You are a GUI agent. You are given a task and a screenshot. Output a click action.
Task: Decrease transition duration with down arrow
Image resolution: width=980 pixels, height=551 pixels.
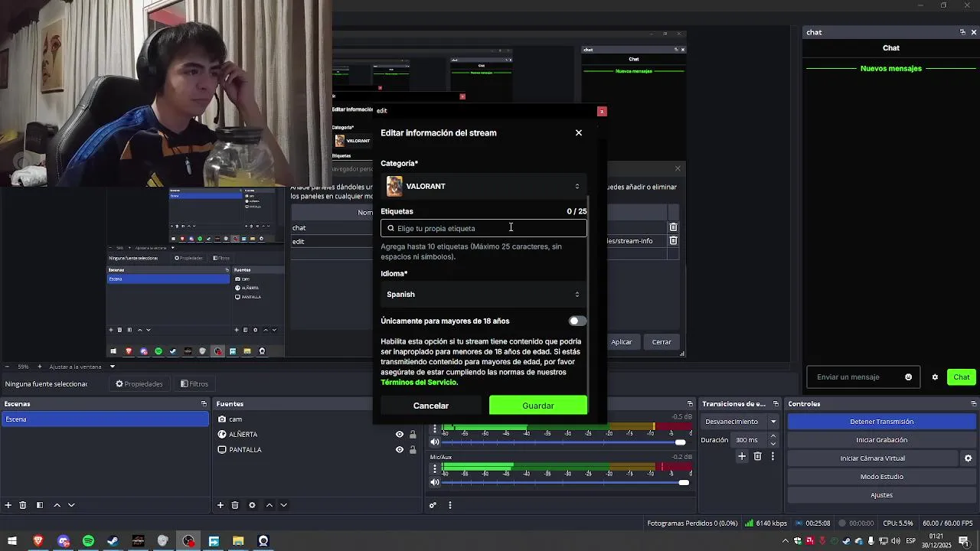pos(773,444)
